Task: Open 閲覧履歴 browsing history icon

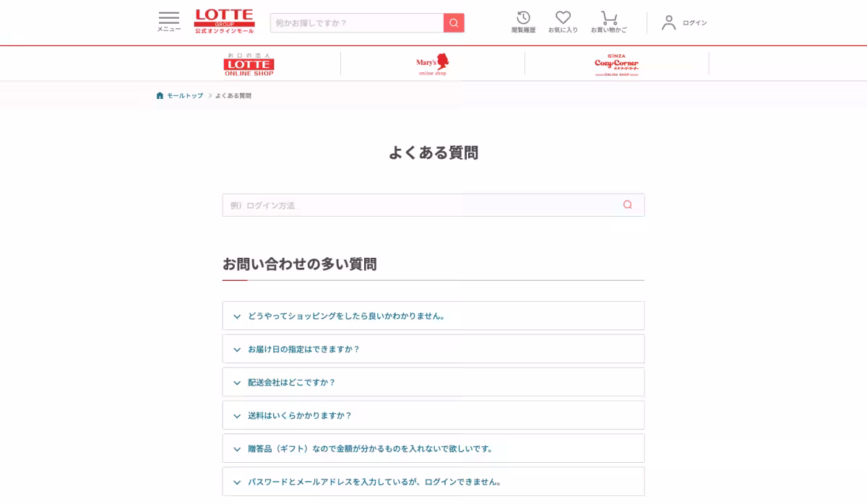Action: click(x=524, y=22)
